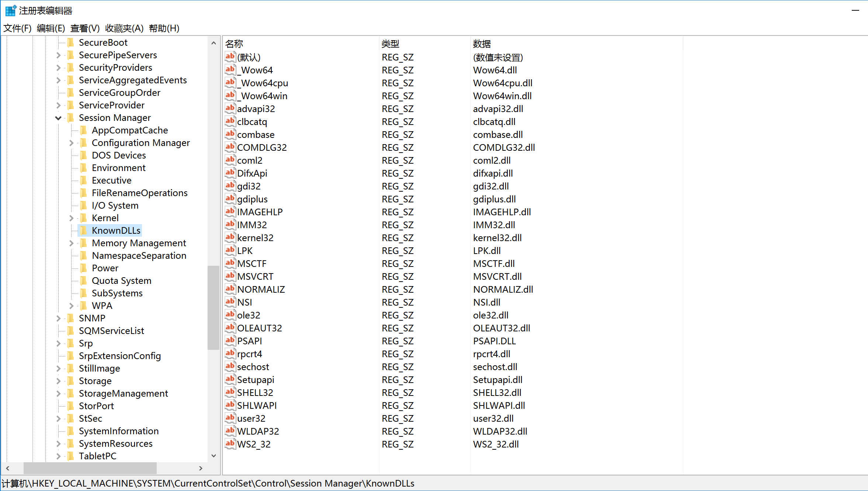Viewport: 868px width, 491px height.
Task: Click the string value icon beside kernel32
Action: click(x=230, y=237)
